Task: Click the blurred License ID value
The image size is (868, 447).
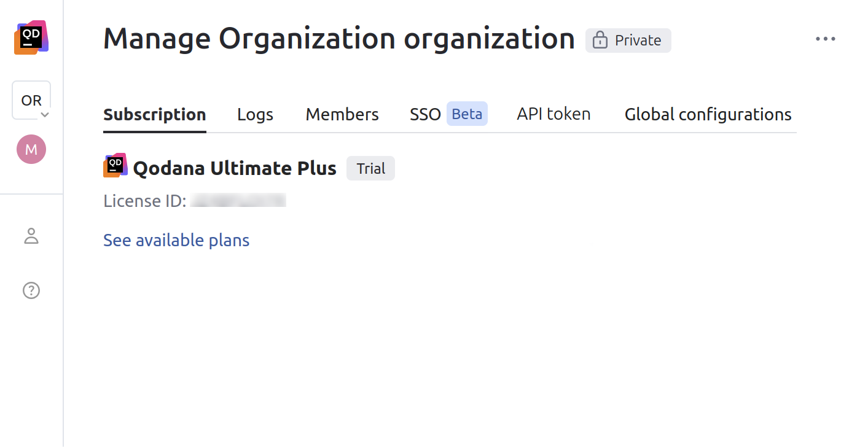Action: pos(238,200)
